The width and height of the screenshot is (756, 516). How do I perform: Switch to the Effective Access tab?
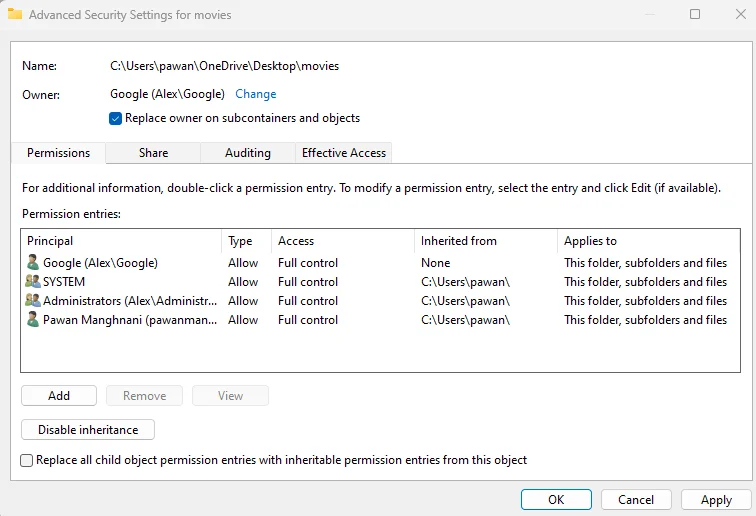click(x=344, y=153)
